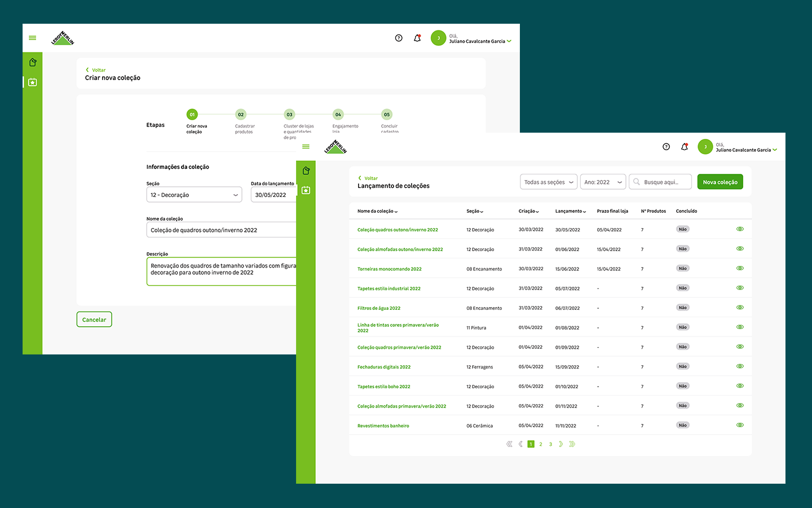The height and width of the screenshot is (508, 812).
Task: Go to page 2 of collections
Action: pos(541,444)
